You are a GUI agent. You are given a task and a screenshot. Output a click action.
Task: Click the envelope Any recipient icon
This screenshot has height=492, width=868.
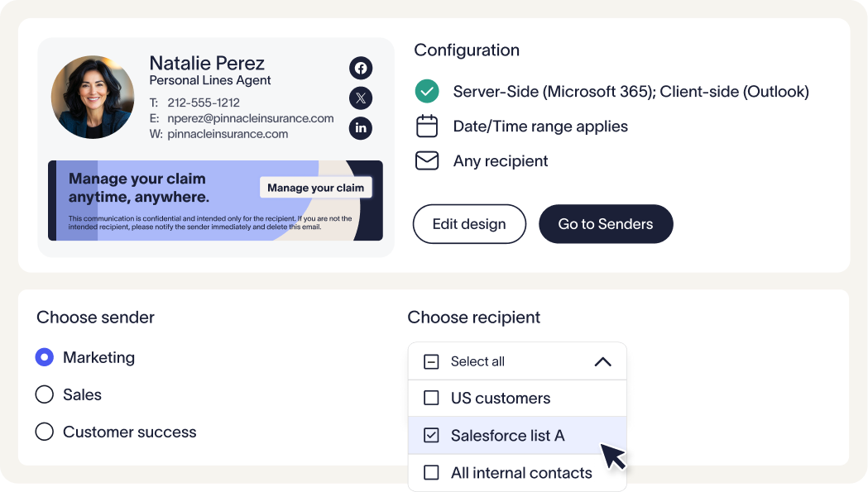pyautogui.click(x=427, y=161)
